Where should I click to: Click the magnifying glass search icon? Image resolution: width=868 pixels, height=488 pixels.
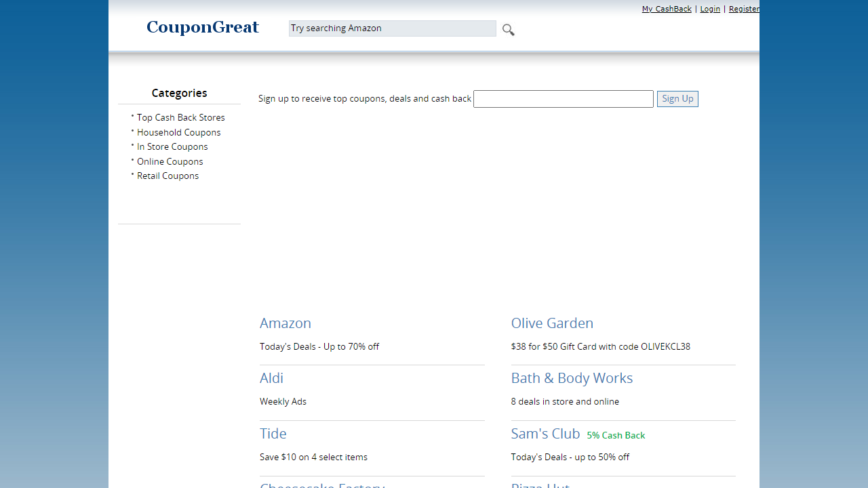click(x=508, y=30)
